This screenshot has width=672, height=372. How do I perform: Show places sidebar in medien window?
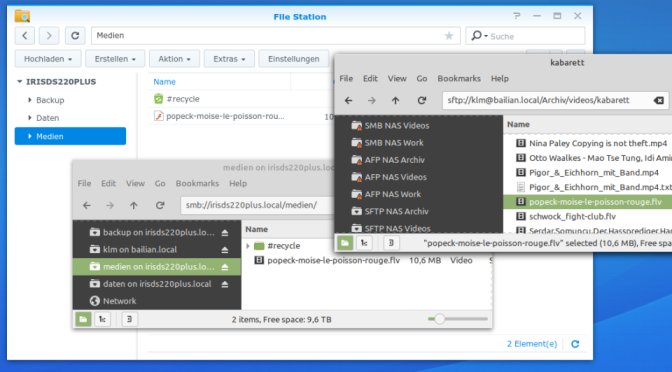point(83,319)
